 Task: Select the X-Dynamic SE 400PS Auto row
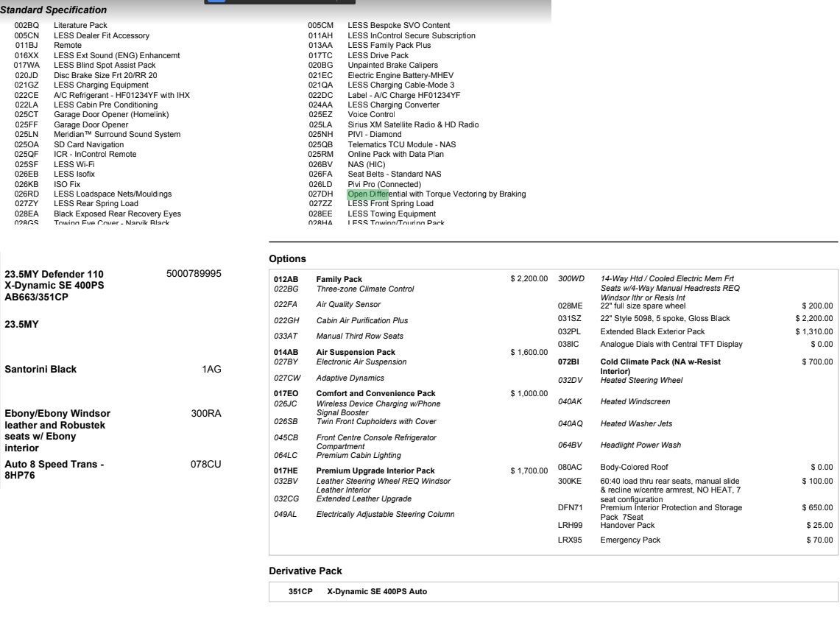(x=376, y=592)
